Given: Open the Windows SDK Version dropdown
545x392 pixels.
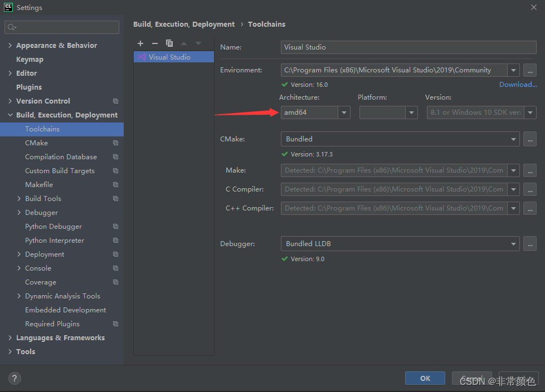Looking at the screenshot, I should [530, 112].
